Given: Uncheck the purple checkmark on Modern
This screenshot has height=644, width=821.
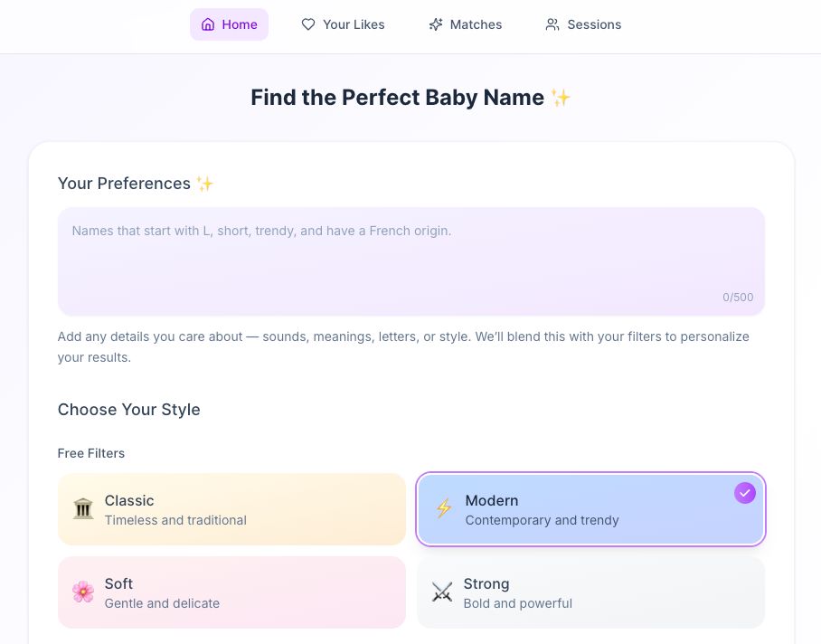Looking at the screenshot, I should coord(745,493).
